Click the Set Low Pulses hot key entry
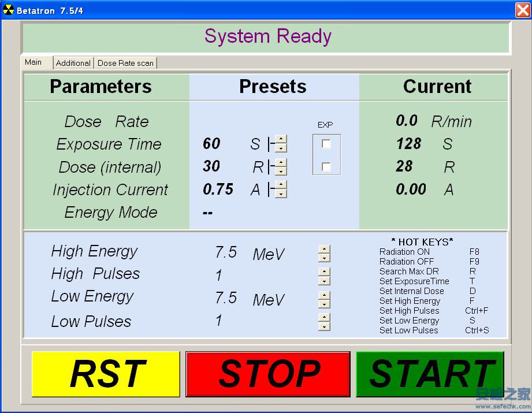The width and height of the screenshot is (532, 413). (434, 330)
